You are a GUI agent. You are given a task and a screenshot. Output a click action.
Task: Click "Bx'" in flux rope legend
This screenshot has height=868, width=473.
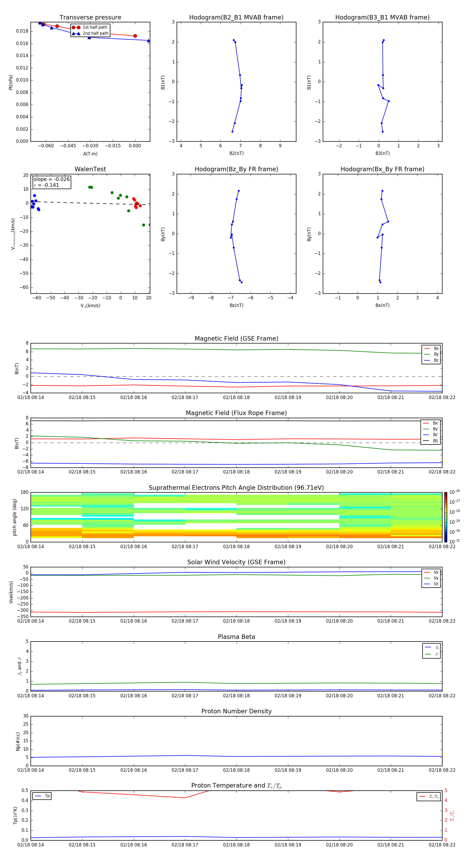[x=431, y=423]
